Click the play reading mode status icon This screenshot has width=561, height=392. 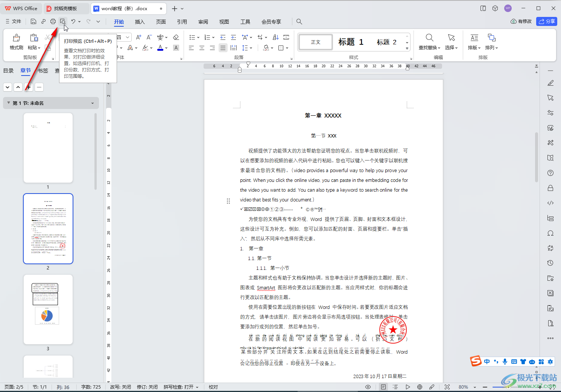tap(407, 387)
